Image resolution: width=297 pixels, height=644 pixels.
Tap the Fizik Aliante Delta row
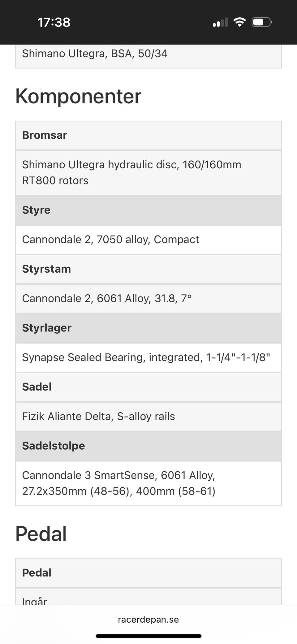[x=148, y=416]
